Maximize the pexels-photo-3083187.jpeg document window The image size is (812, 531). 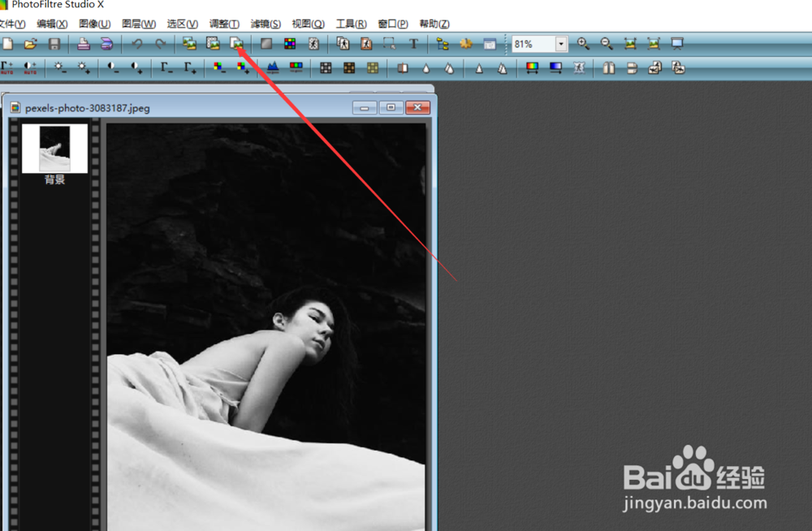pyautogui.click(x=391, y=107)
